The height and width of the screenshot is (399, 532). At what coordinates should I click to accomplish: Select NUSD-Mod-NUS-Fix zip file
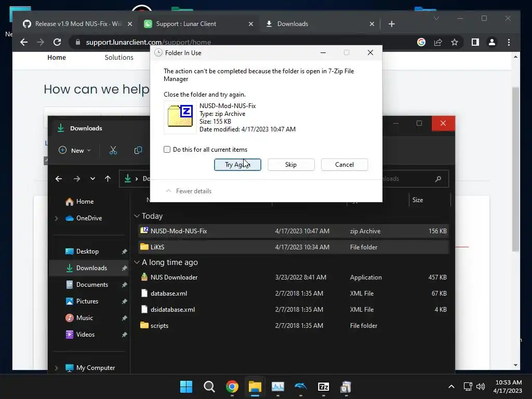click(294, 231)
